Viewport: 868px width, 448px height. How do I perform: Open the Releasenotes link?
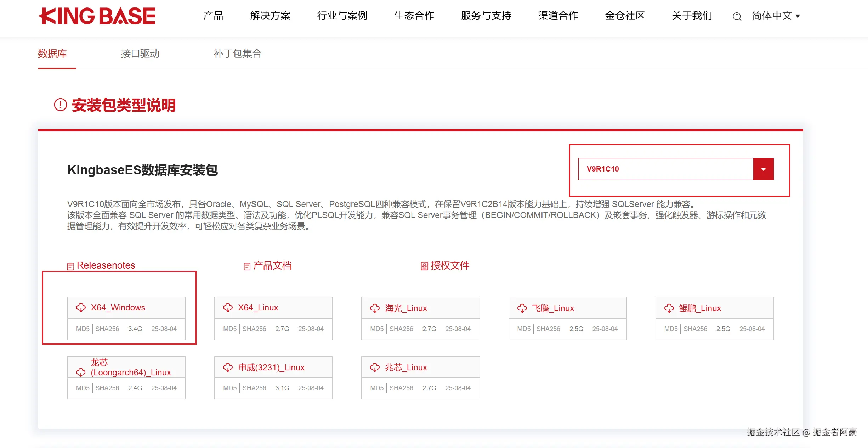coord(106,265)
